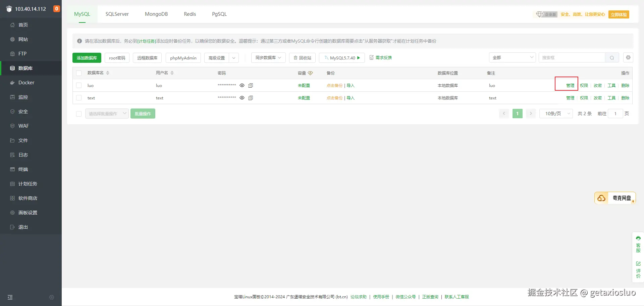Viewport: 644px width, 306px height.
Task: Sort by 用户名 column arrows
Action: 172,73
